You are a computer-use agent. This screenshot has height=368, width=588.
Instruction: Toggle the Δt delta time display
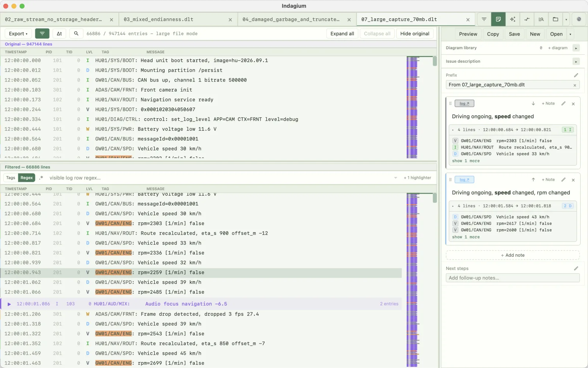[x=59, y=33]
